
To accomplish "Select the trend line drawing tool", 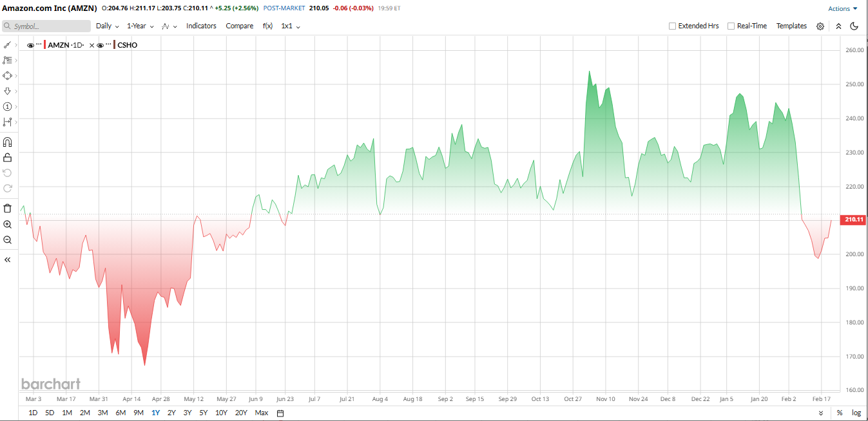I will [7, 45].
